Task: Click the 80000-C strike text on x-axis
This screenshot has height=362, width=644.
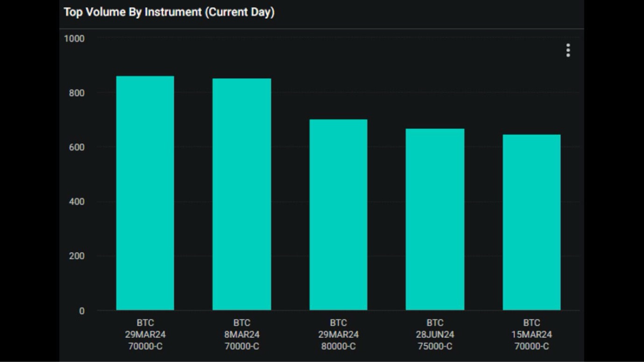Action: pos(338,347)
